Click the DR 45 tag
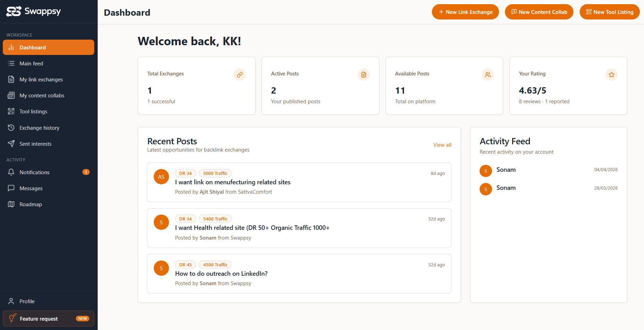This screenshot has width=644, height=330. pos(185,265)
